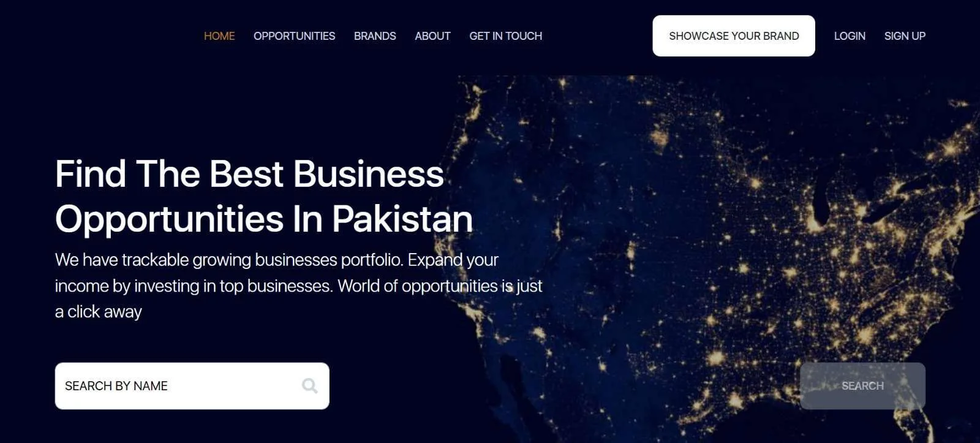Click the word "Opportunities" in the headline
Screen dimensions: 980x443
tap(170, 219)
